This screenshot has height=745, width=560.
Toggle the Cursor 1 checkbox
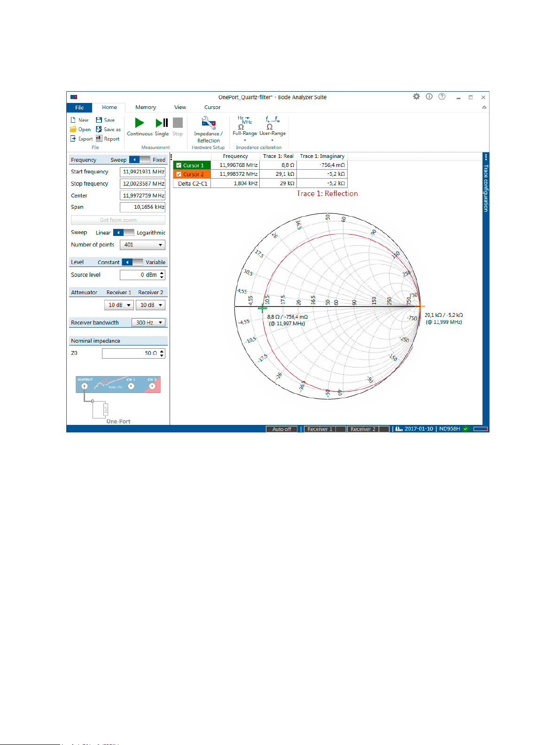(179, 165)
